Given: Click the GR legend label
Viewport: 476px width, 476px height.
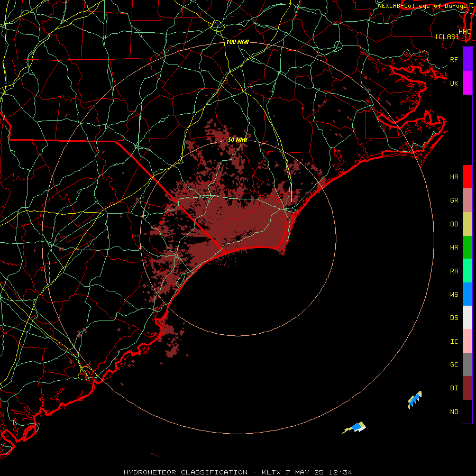Looking at the screenshot, I should tap(454, 200).
